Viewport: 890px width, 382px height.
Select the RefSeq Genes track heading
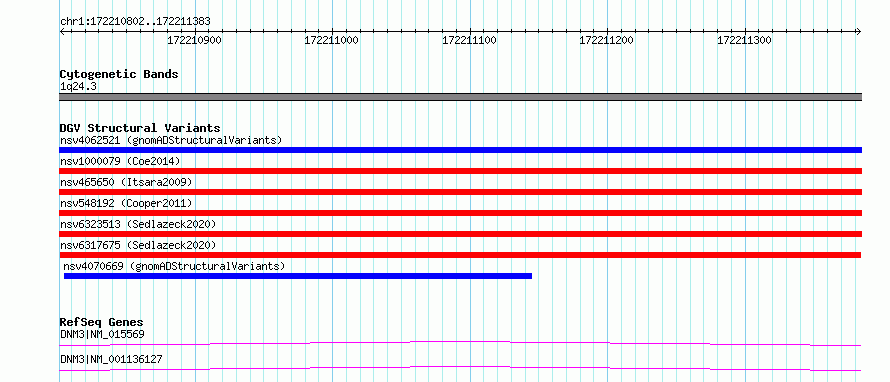click(x=101, y=323)
